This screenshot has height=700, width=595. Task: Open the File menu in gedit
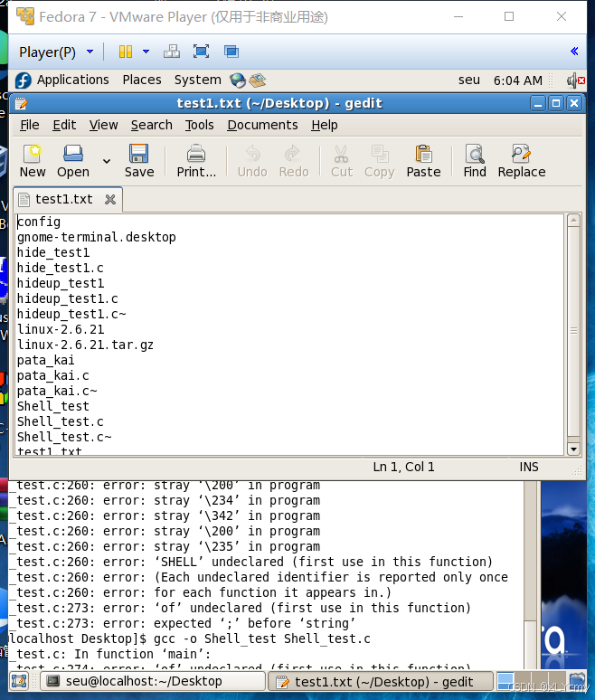pos(30,125)
